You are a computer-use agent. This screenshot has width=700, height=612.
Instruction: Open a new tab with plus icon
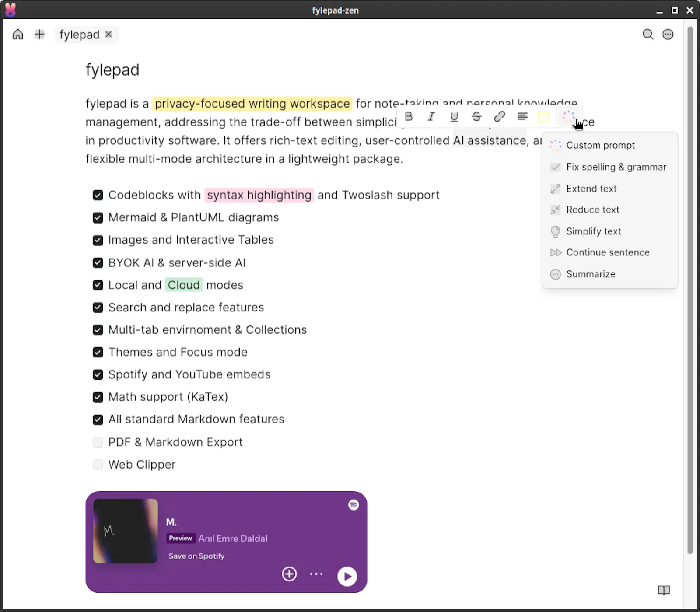(x=39, y=34)
